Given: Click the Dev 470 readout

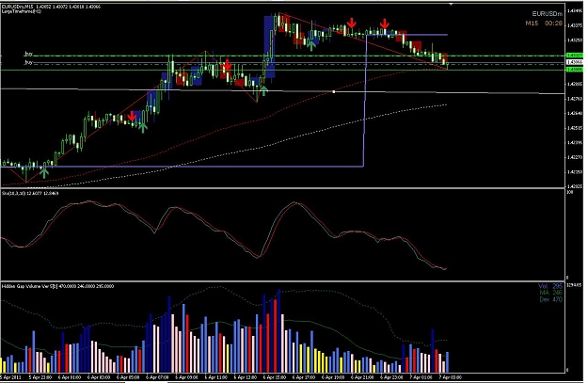Looking at the screenshot, I should coord(551,299).
